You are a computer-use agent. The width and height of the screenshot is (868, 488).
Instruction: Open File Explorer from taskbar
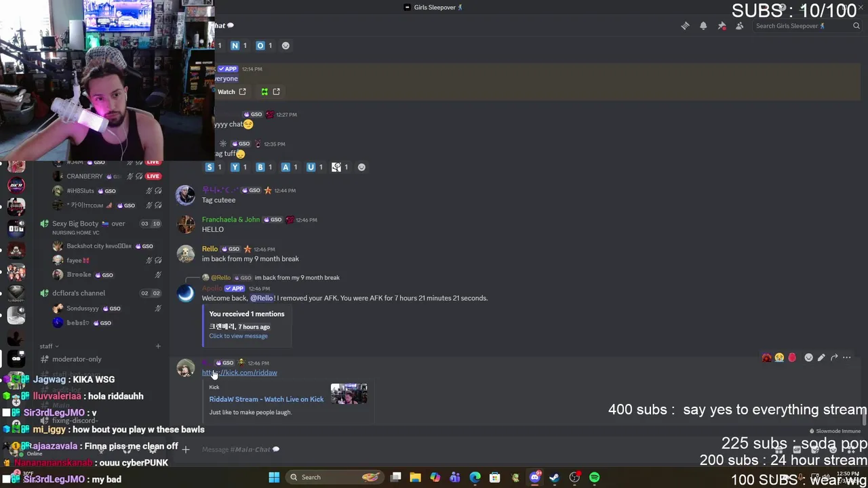[x=416, y=477]
